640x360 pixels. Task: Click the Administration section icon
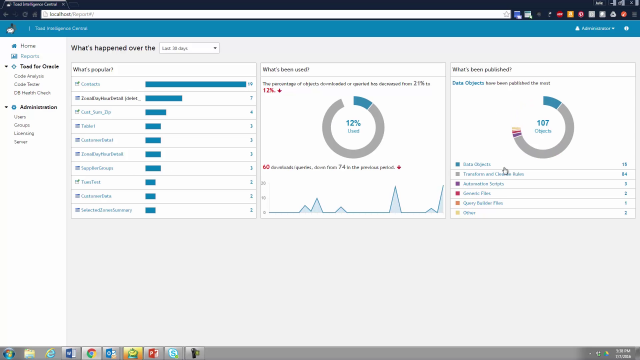(x=14, y=107)
